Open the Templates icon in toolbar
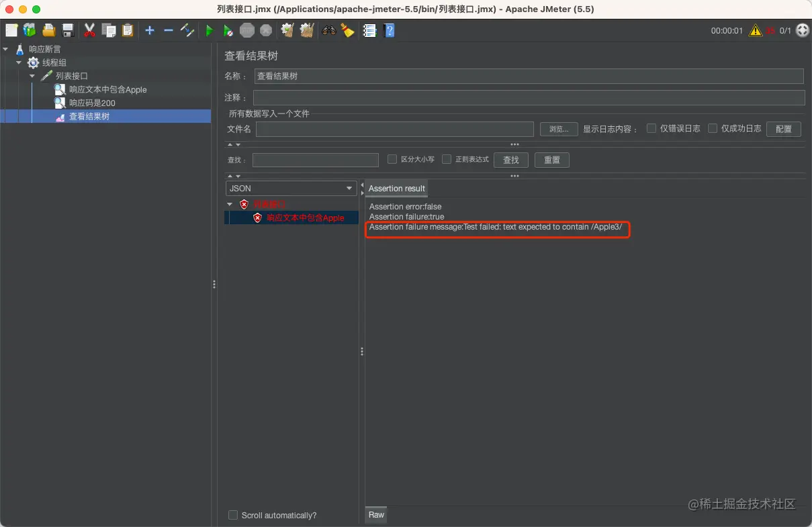 pos(30,30)
